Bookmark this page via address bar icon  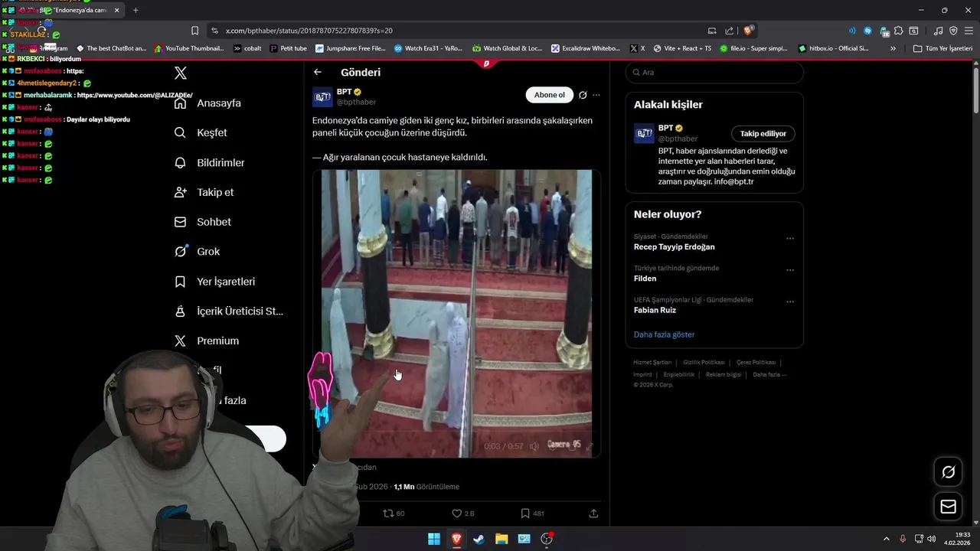(x=194, y=31)
